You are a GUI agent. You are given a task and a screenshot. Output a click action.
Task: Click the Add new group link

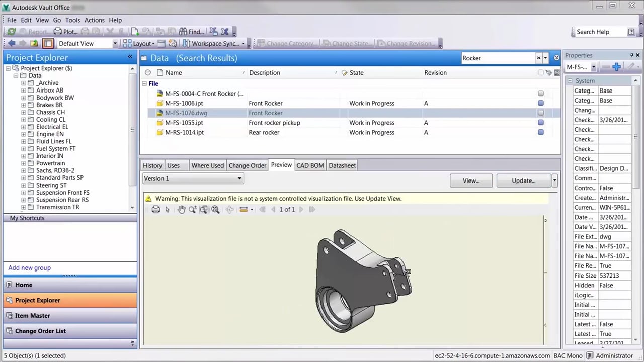click(x=30, y=268)
